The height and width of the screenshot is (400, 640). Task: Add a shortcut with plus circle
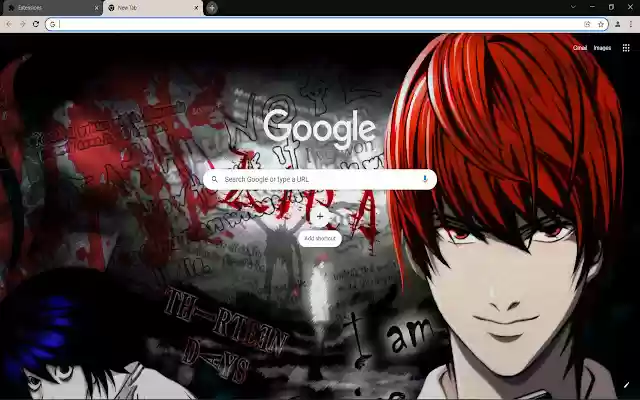click(320, 217)
